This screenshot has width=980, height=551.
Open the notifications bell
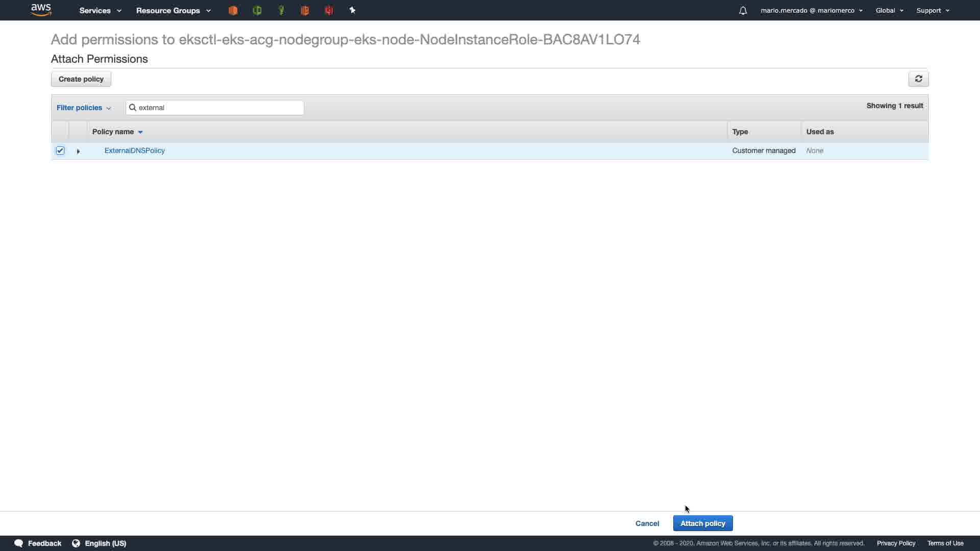(743, 11)
